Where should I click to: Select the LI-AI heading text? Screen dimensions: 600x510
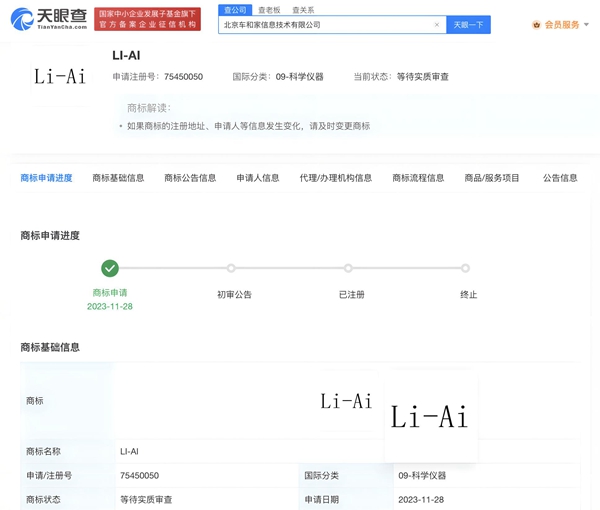[126, 55]
